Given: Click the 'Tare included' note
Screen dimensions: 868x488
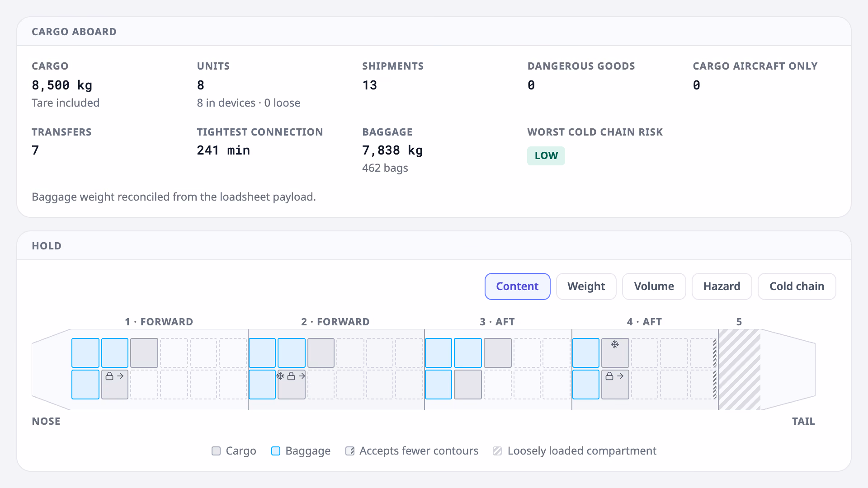Looking at the screenshot, I should (66, 103).
